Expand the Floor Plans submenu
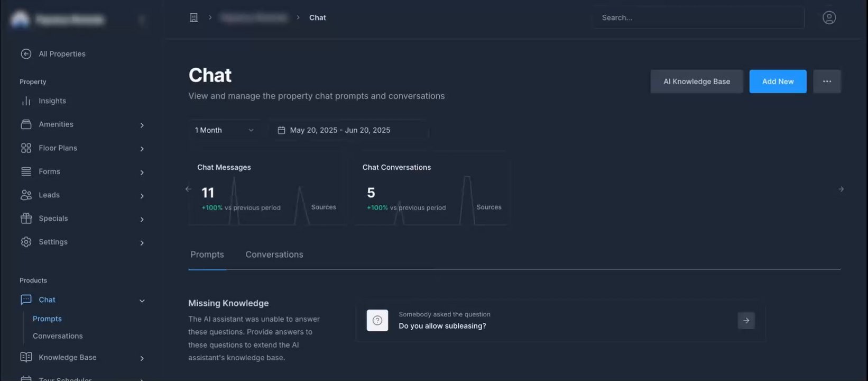 (142, 149)
